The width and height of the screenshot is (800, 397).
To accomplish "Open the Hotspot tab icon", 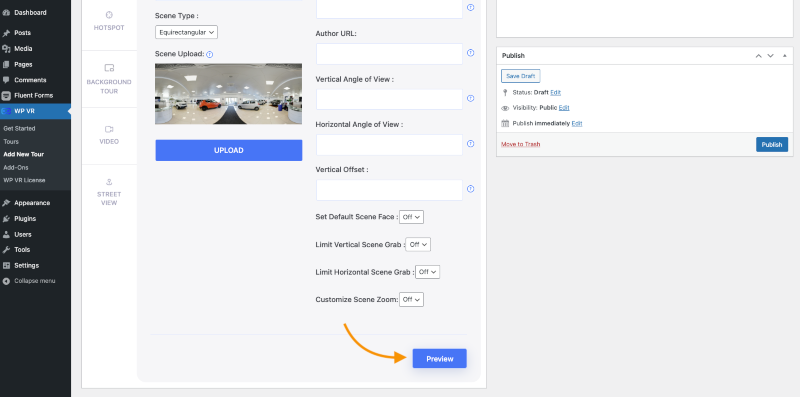I will [x=109, y=15].
